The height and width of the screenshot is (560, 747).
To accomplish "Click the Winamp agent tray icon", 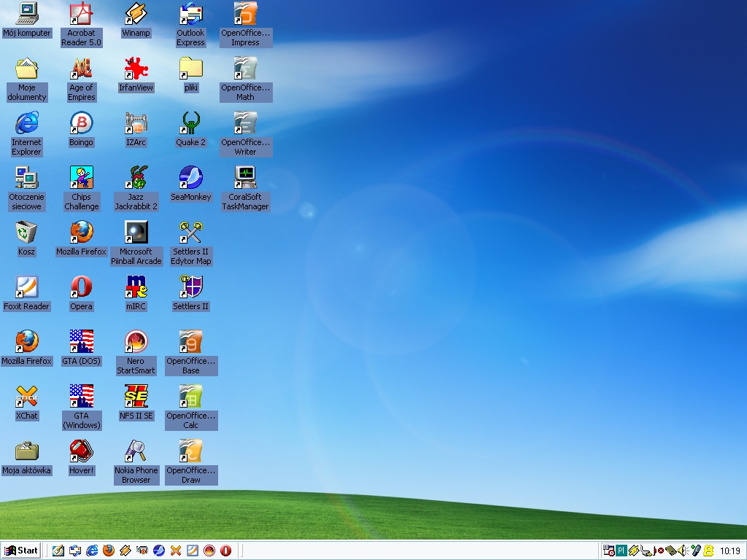I will (634, 551).
